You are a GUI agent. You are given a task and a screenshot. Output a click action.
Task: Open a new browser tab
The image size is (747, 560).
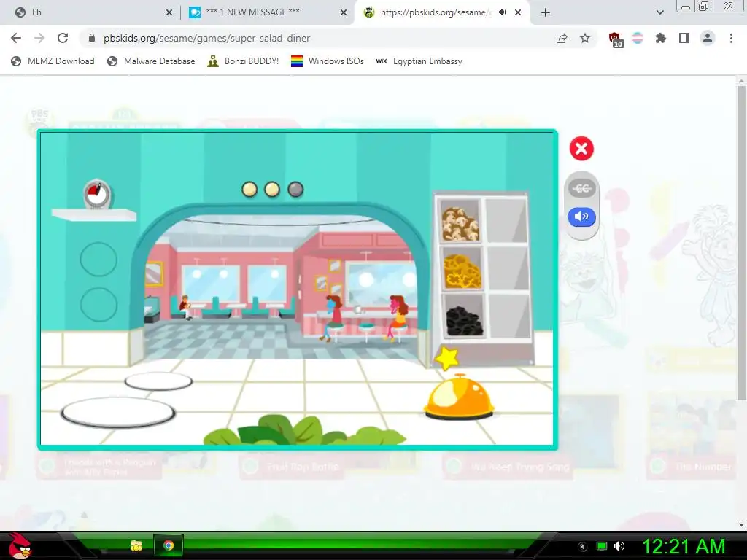[x=546, y=12]
